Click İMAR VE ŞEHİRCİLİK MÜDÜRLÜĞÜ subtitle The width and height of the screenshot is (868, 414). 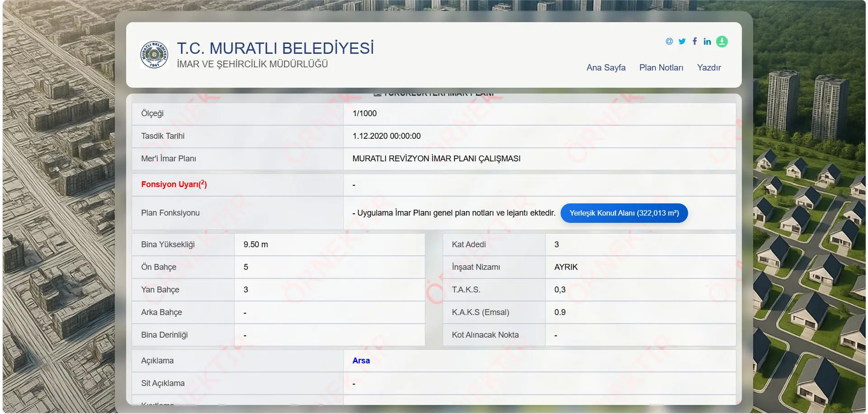[x=252, y=64]
